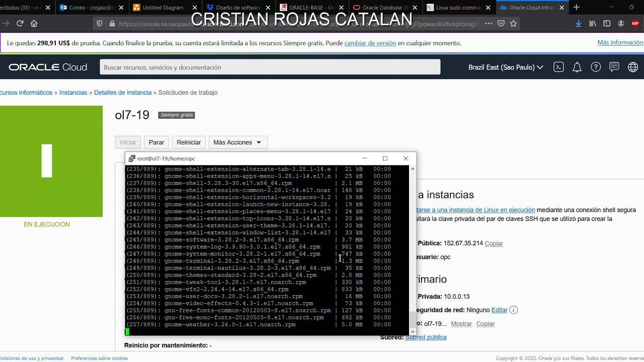Click the PuTTY window title icon
Viewport: 644px width, 362px height.
click(x=132, y=158)
